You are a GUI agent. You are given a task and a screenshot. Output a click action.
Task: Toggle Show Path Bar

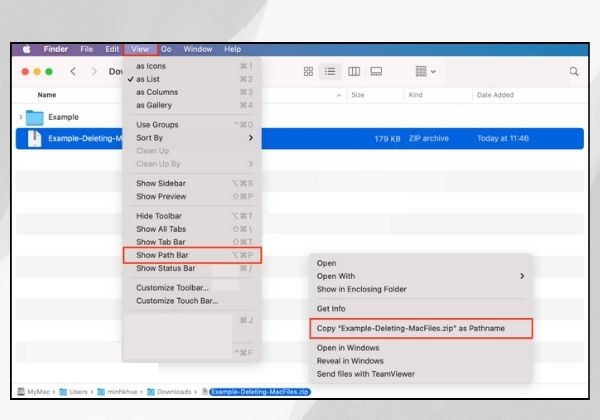pos(192,255)
